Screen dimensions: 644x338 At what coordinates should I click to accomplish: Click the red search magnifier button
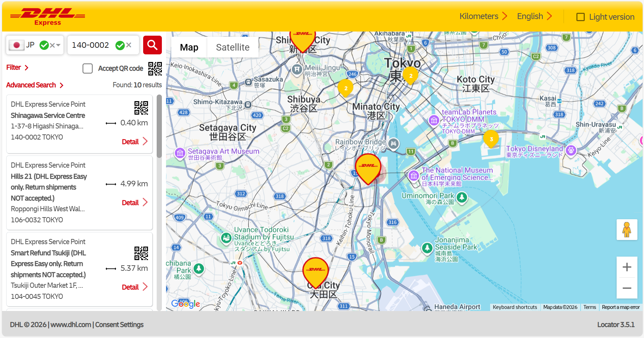[x=152, y=45]
